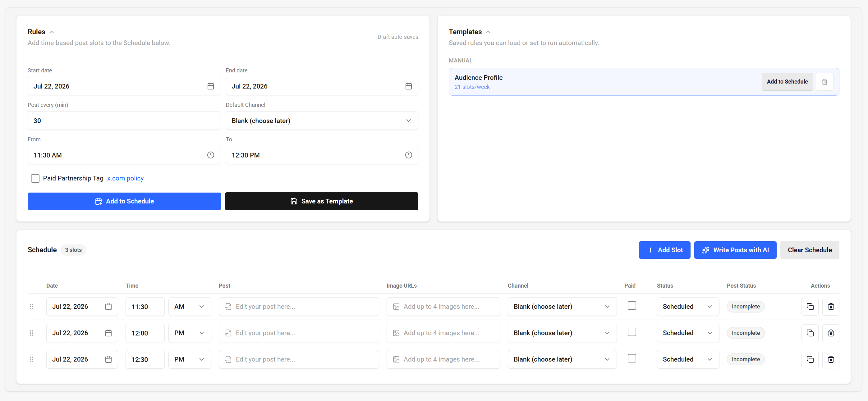Check the Paid box for the 12:30 slot
Viewport: 868px width, 401px height.
[x=632, y=358]
